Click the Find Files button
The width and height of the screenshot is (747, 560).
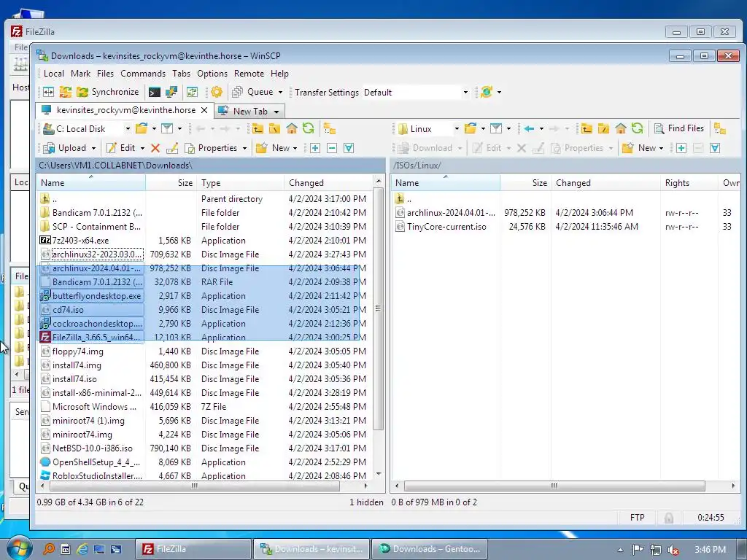click(x=679, y=128)
